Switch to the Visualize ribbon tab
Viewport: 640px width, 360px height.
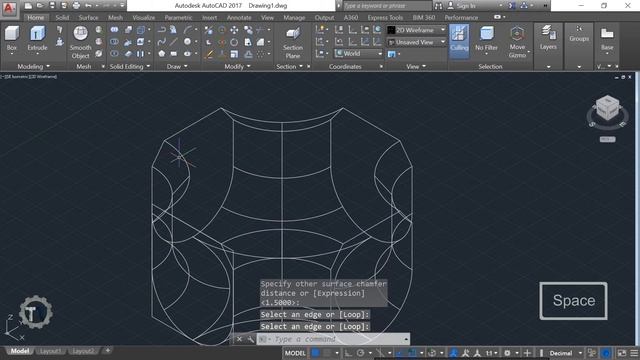point(144,18)
